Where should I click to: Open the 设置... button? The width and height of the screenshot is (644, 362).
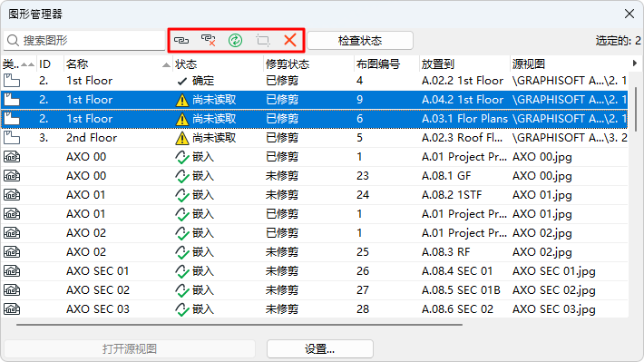coord(320,349)
